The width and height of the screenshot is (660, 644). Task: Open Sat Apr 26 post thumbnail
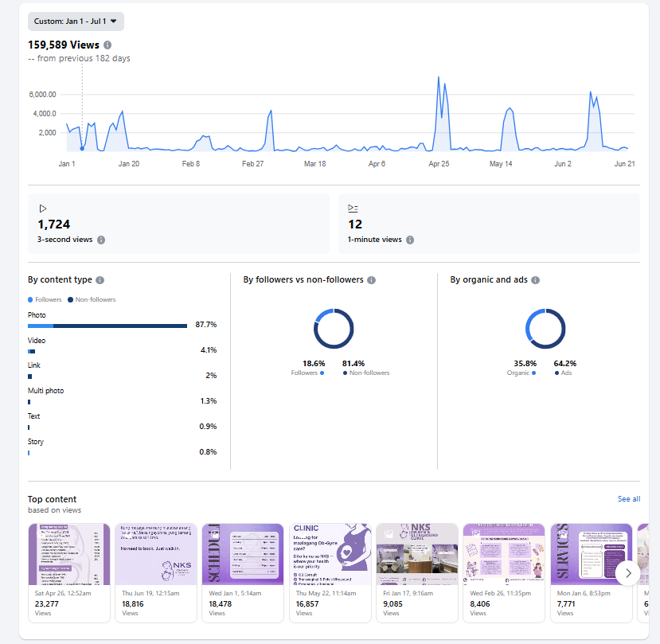click(69, 554)
